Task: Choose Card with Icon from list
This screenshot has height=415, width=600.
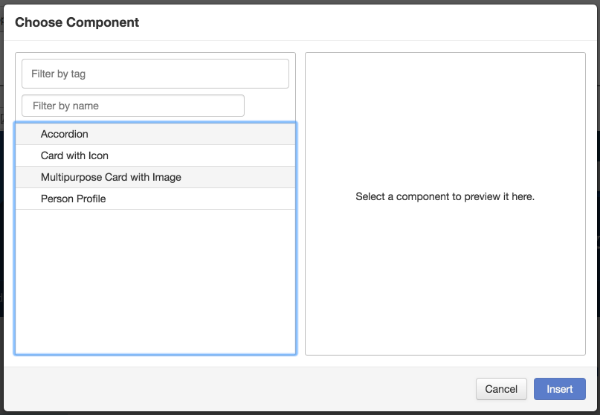Action: [155, 155]
